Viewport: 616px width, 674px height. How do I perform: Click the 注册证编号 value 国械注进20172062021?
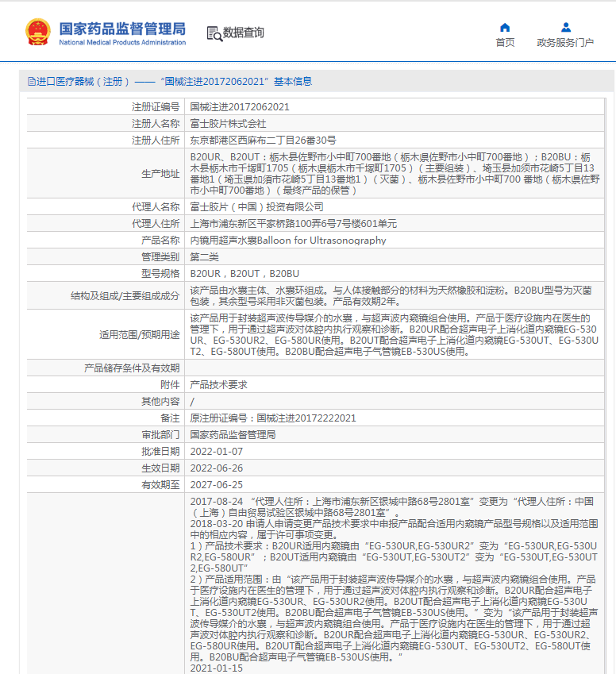point(240,106)
